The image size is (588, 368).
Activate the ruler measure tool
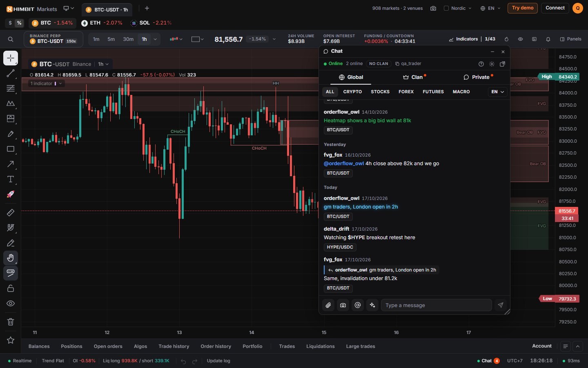11,213
